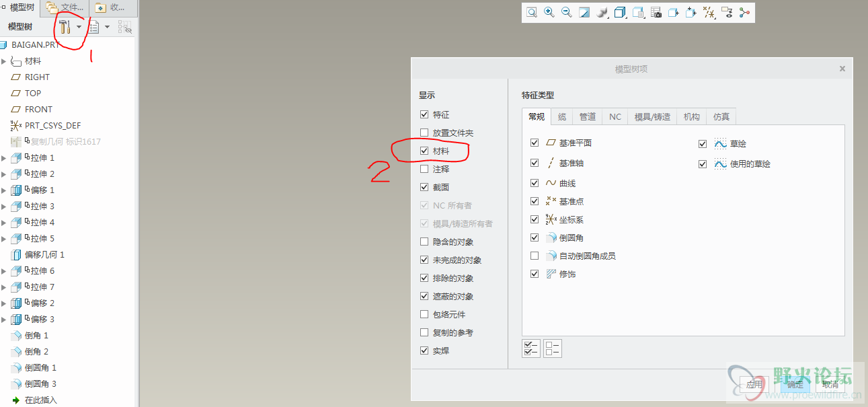Viewport: 868px width, 407px height.
Task: Expand the 材料 node in model tree
Action: tap(3, 61)
